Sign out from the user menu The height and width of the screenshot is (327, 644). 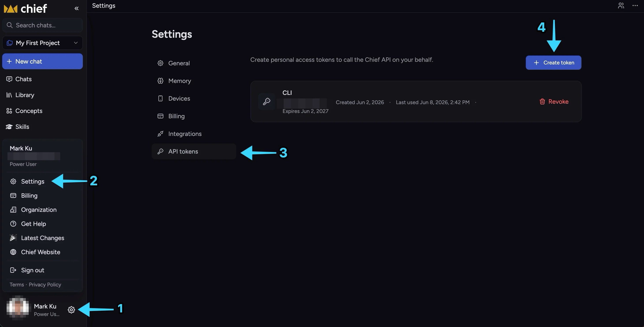pos(43,270)
